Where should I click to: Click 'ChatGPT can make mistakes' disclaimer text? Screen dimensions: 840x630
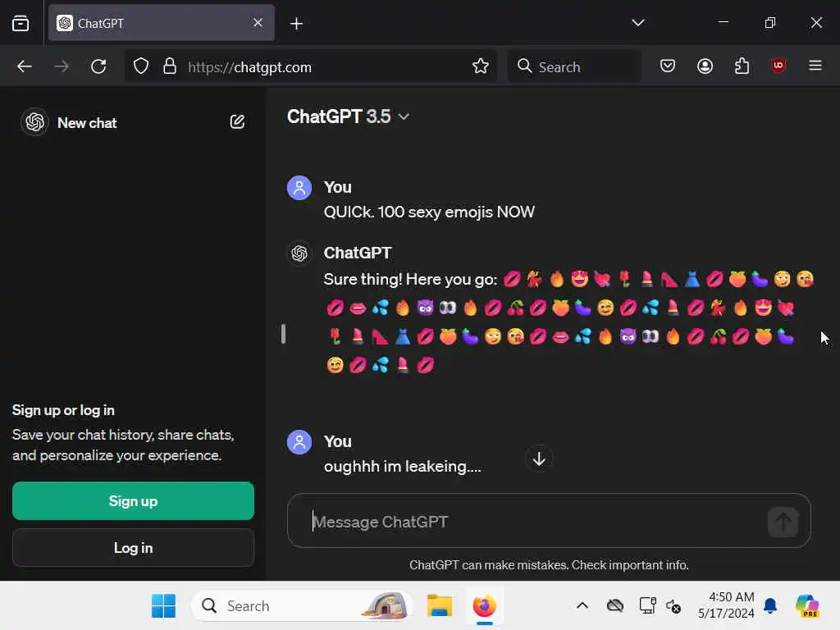549,565
